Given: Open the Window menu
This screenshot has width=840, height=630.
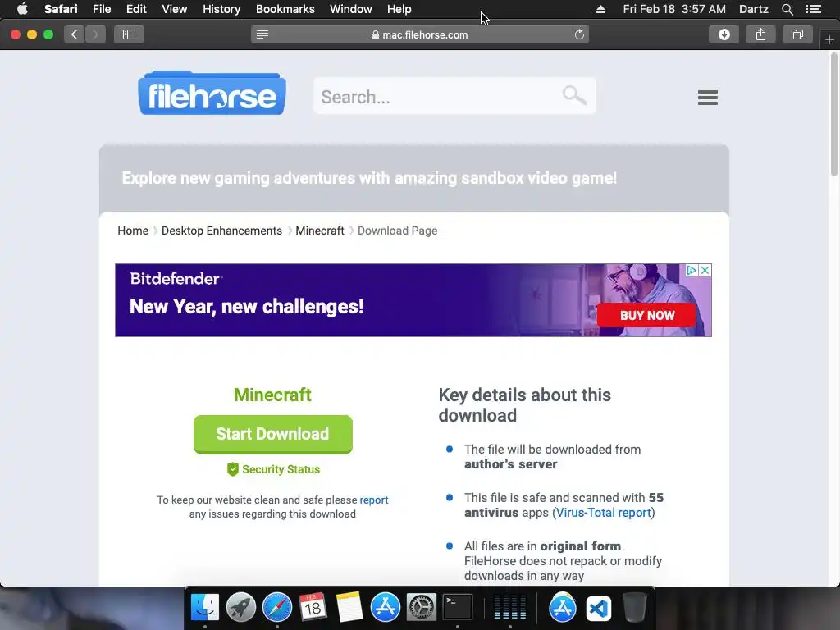Looking at the screenshot, I should [351, 9].
